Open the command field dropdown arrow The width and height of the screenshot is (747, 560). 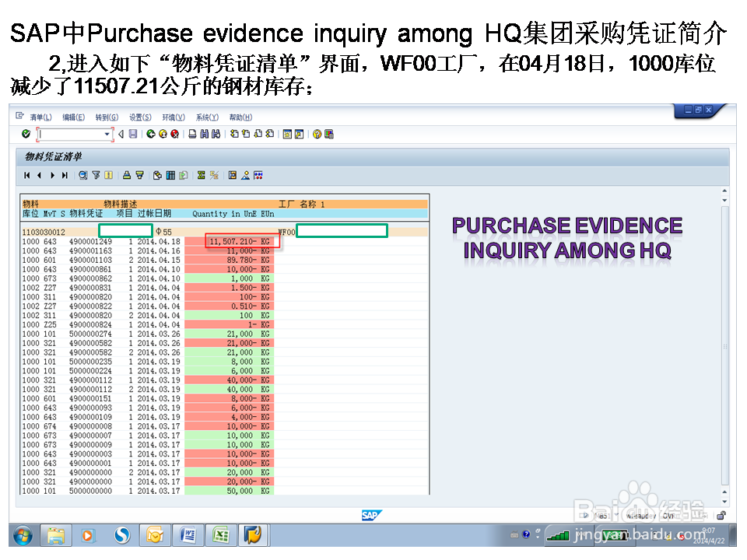[106, 134]
